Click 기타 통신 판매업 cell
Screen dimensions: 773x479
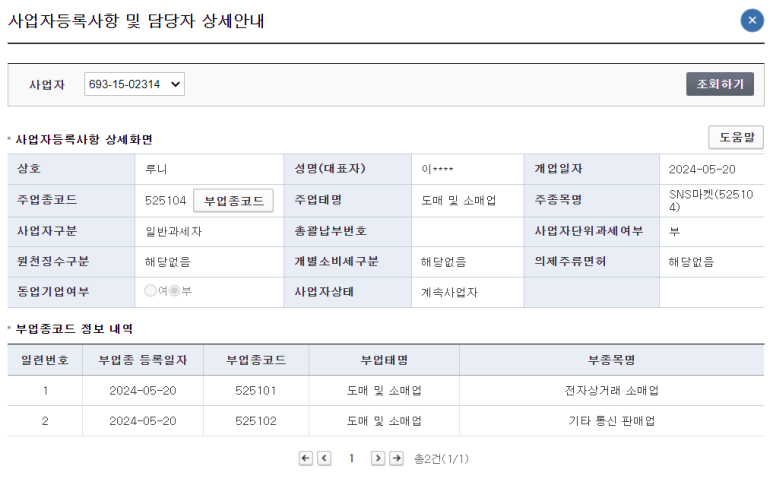[x=611, y=421]
